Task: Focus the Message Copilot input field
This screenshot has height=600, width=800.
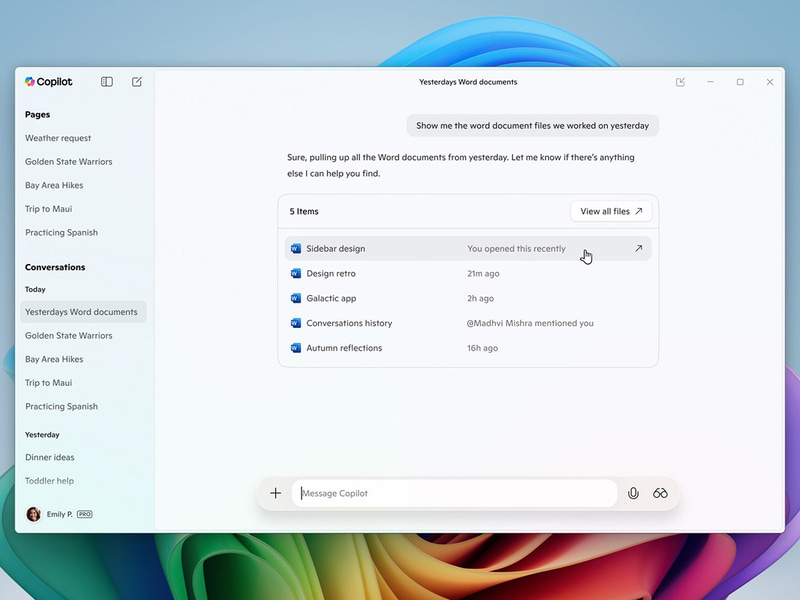Action: click(x=454, y=493)
